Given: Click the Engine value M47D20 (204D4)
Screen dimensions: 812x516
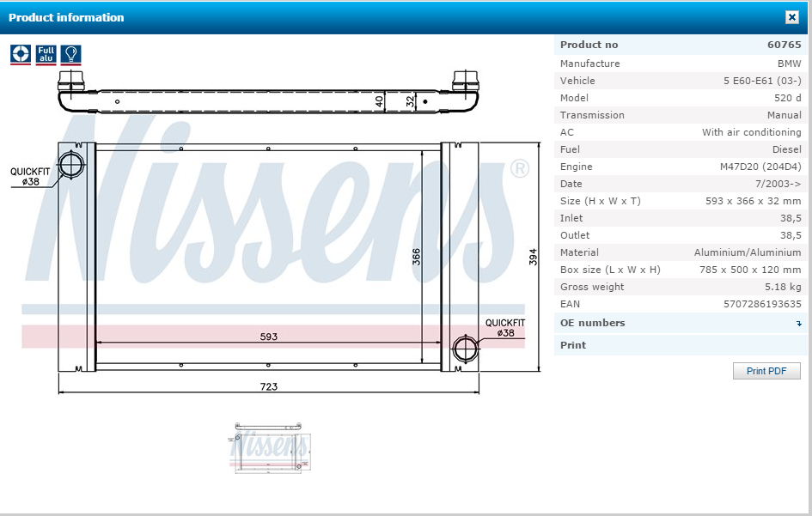Looking at the screenshot, I should [760, 167].
